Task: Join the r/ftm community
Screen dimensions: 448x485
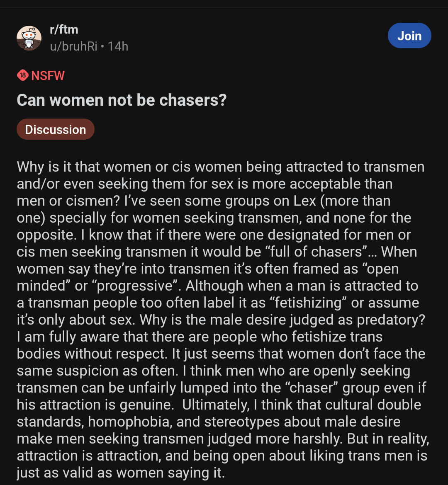Action: 409,36
